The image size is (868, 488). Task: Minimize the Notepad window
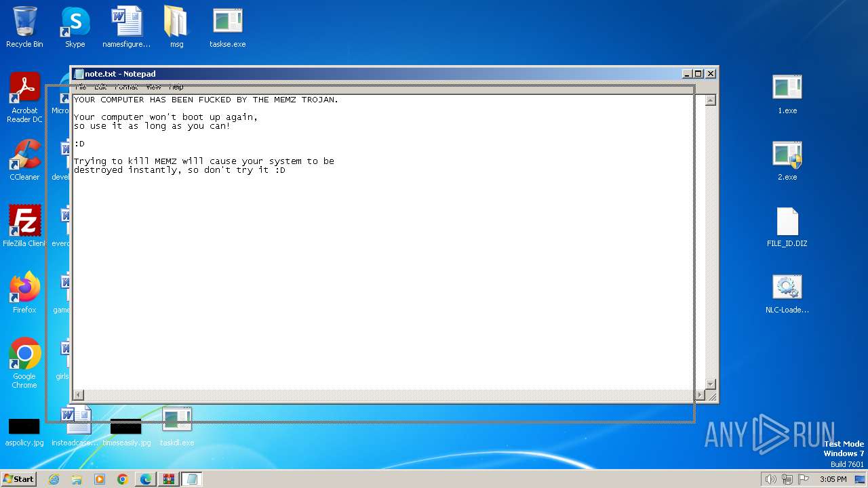tap(686, 74)
